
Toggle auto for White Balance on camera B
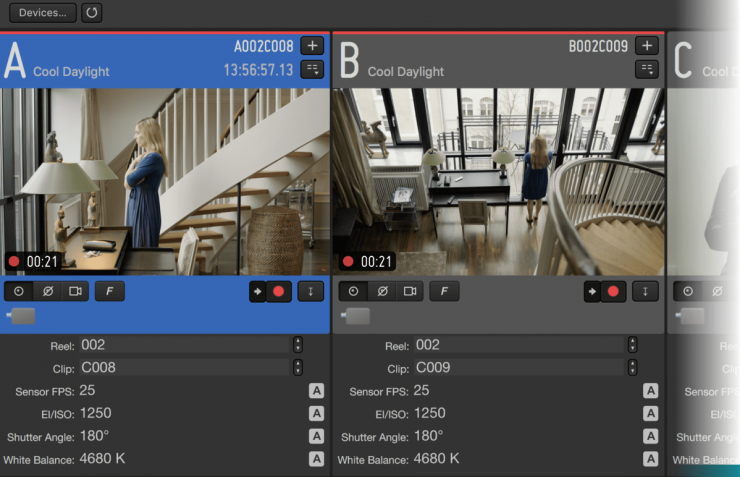651,459
